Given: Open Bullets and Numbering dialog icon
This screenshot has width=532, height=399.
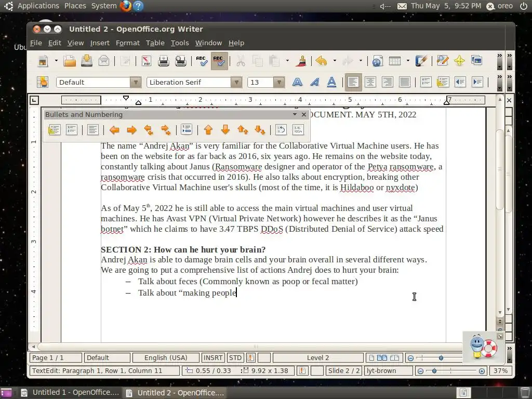Looking at the screenshot, I should [298, 130].
